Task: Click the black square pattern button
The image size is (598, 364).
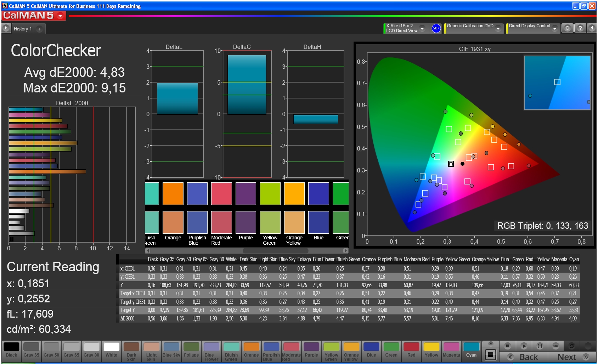Action: 491,354
